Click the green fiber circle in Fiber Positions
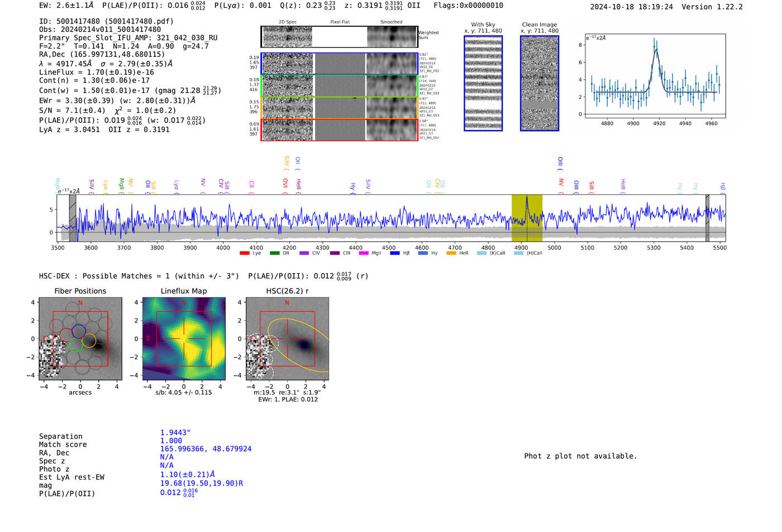 (76, 345)
